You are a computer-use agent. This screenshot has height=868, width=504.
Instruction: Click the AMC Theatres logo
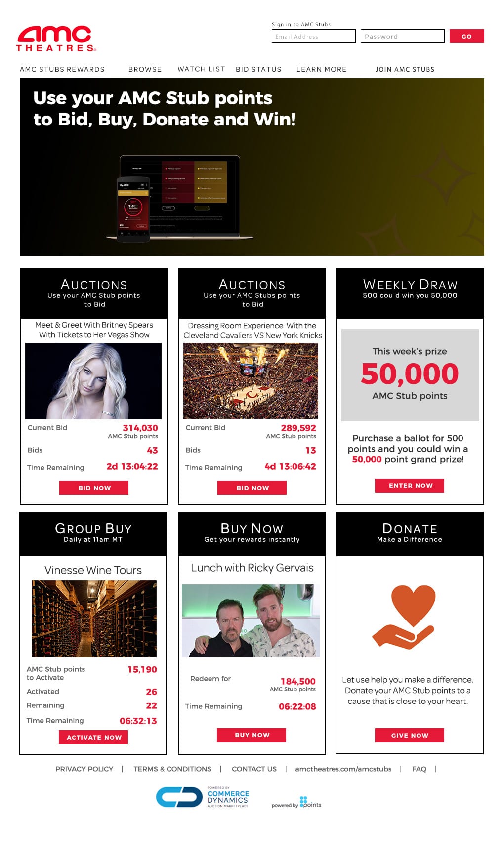(x=56, y=39)
